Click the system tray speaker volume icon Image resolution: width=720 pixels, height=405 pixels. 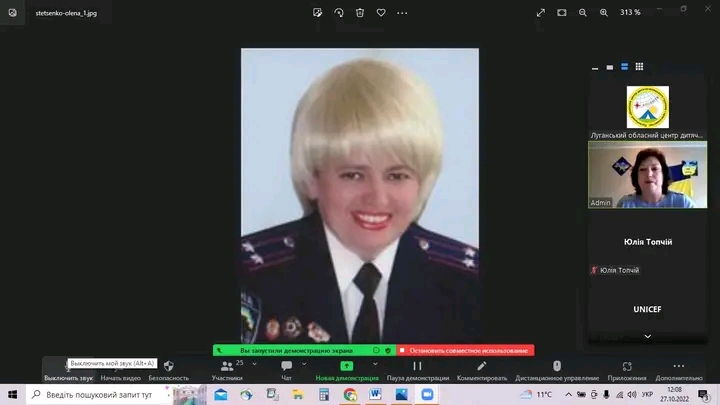(x=632, y=394)
